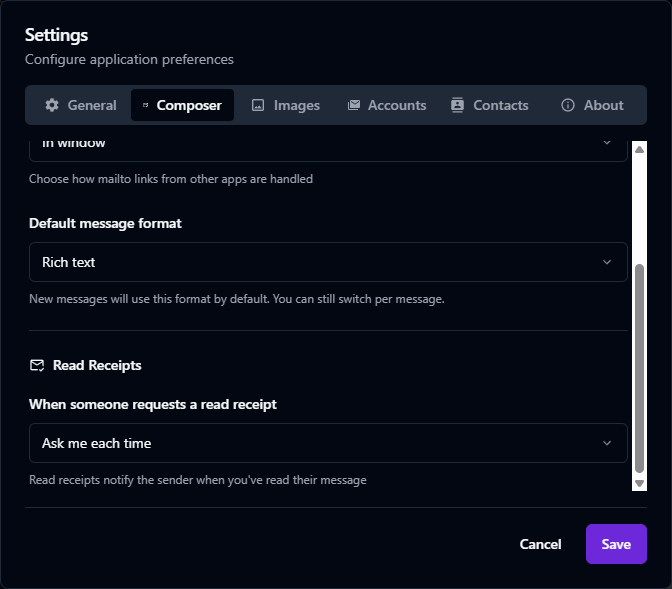Click the scrollbar down arrow

coord(640,483)
